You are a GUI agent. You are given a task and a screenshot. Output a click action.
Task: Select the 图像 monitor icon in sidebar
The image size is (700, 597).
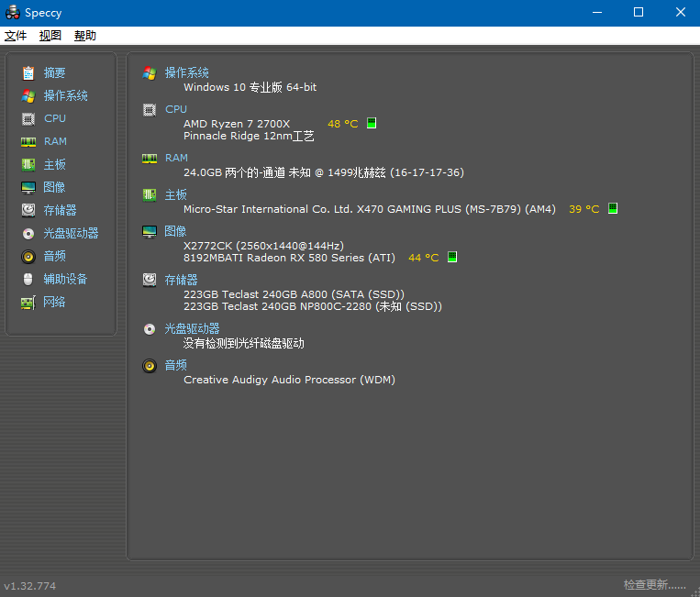[x=28, y=187]
